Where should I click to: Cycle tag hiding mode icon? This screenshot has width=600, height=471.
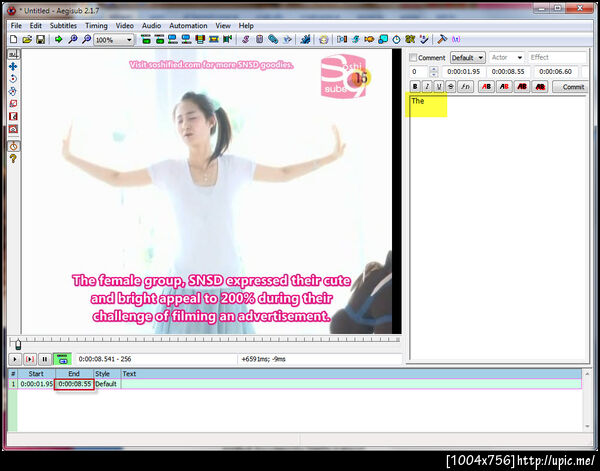tap(456, 39)
